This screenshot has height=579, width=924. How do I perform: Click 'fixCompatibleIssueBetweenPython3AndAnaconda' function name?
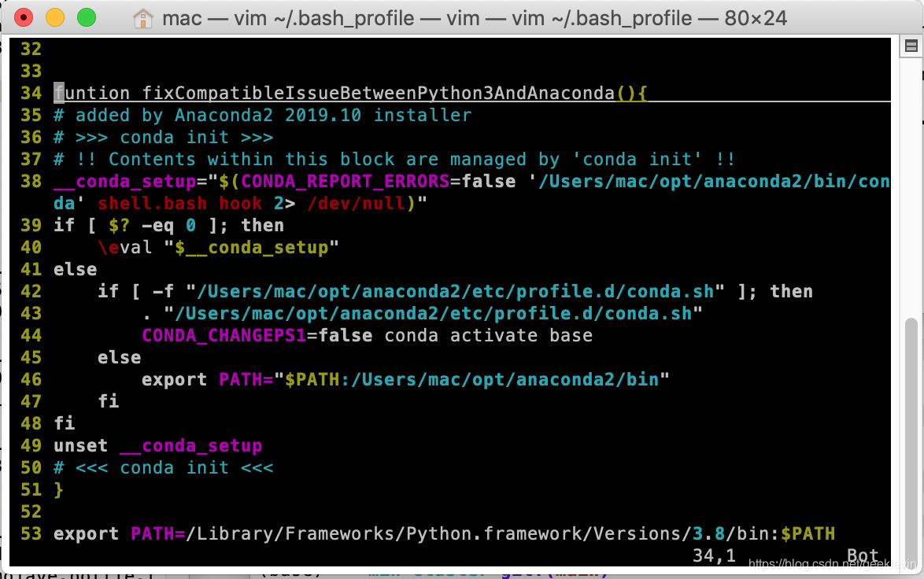click(379, 93)
